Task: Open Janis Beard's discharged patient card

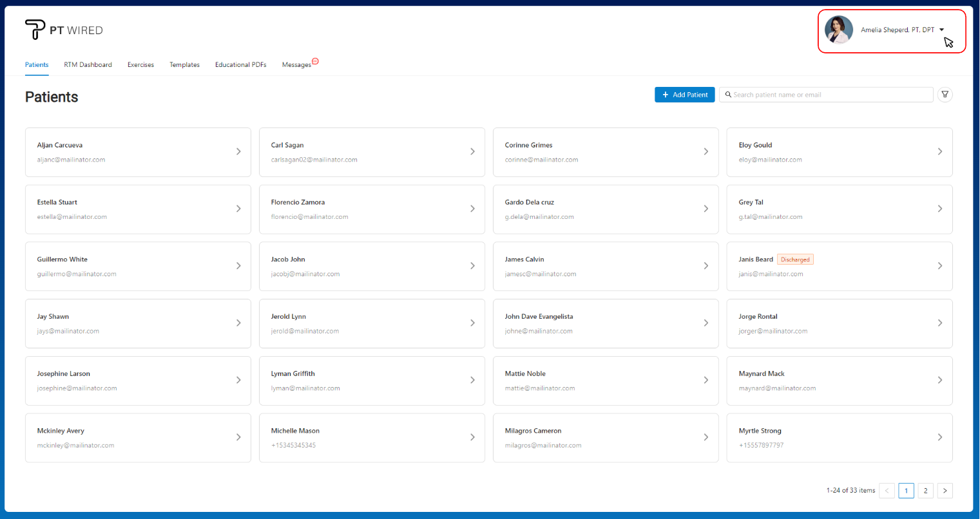Action: click(x=839, y=266)
